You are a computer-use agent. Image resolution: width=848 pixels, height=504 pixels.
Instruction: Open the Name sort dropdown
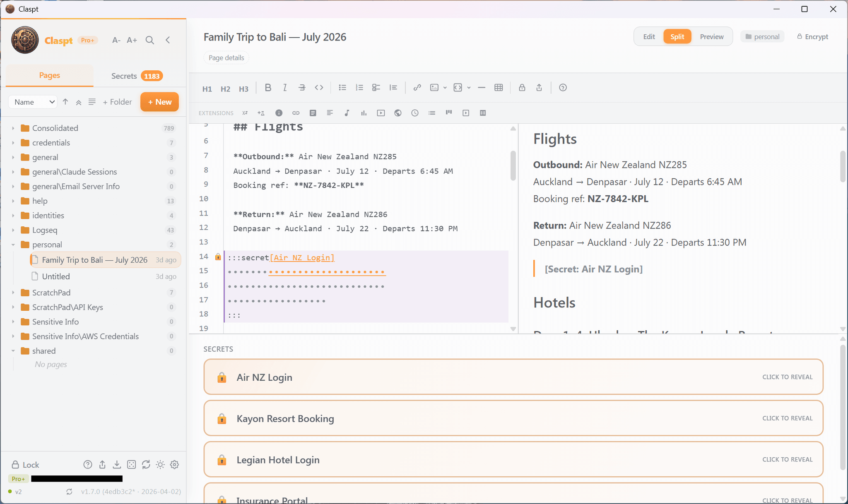coord(33,102)
